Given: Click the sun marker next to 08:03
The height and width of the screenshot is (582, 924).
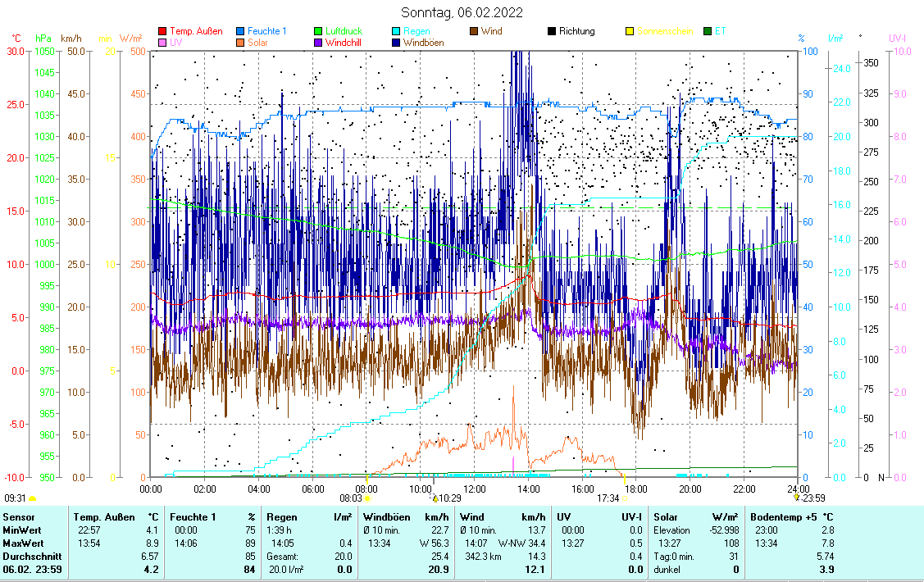Looking at the screenshot, I should (368, 498).
